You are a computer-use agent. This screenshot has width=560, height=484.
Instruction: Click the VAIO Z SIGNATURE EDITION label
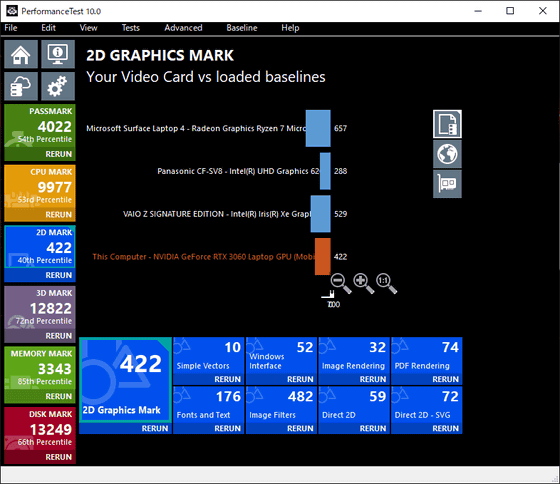point(217,214)
